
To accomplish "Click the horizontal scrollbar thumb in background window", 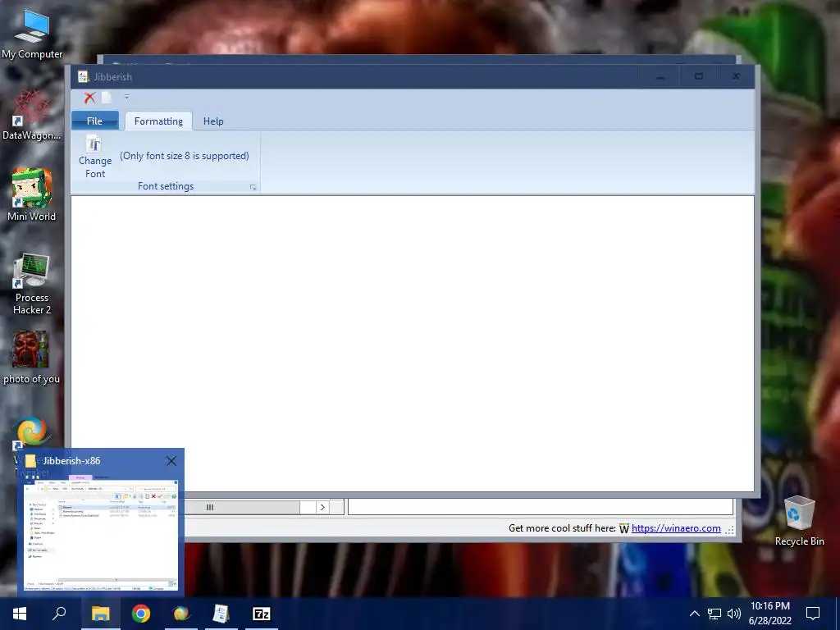I will [x=242, y=507].
